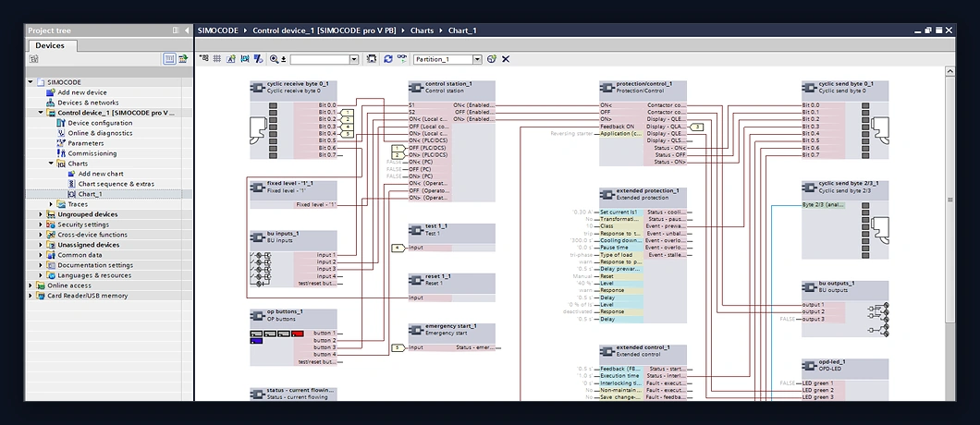Click the delete partition X icon
This screenshot has height=425, width=980.
pos(507,59)
